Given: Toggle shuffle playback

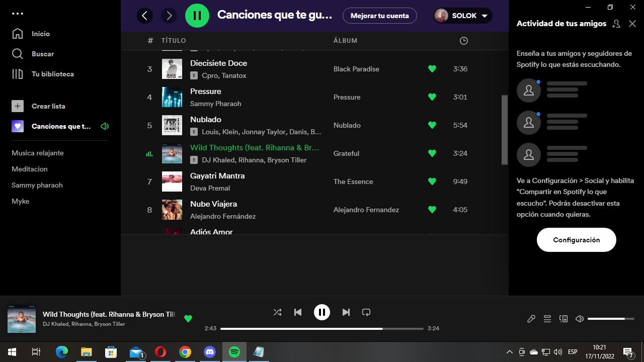Looking at the screenshot, I should [x=277, y=312].
